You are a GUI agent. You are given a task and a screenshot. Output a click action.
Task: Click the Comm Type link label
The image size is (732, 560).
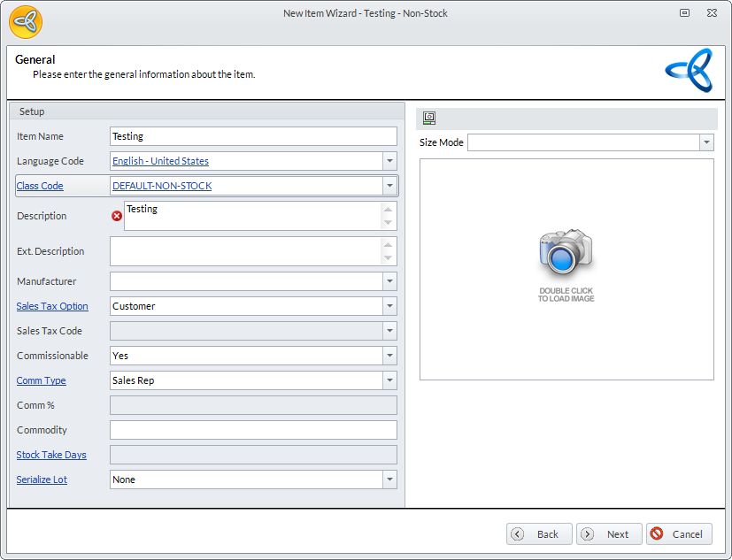click(42, 380)
